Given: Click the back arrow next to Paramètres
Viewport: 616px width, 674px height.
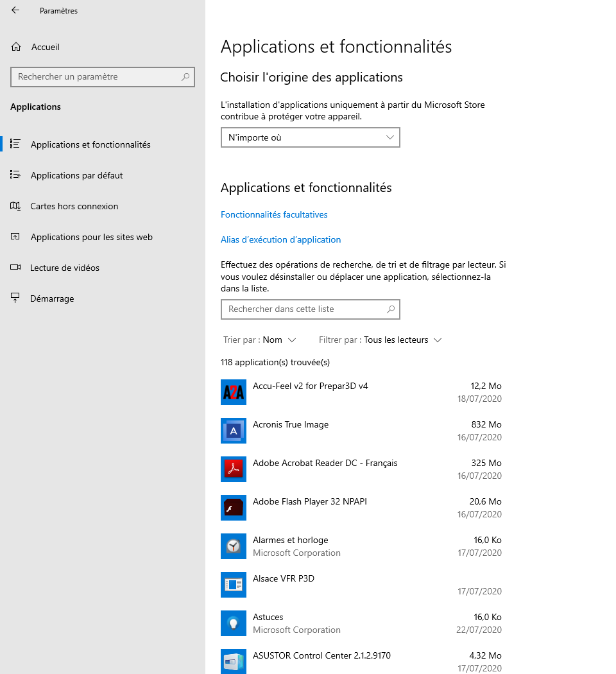Looking at the screenshot, I should 15,10.
